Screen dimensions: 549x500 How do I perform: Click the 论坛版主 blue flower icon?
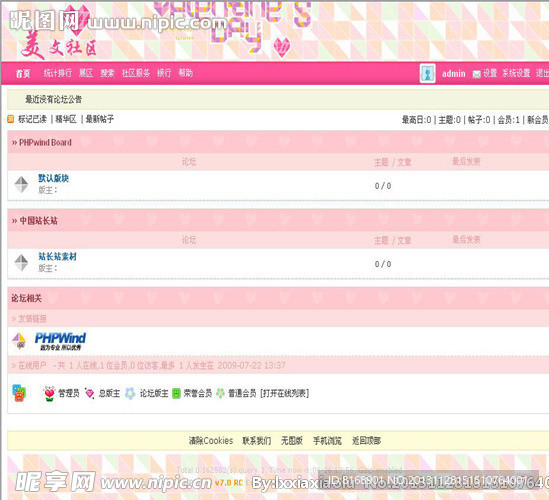click(x=130, y=394)
